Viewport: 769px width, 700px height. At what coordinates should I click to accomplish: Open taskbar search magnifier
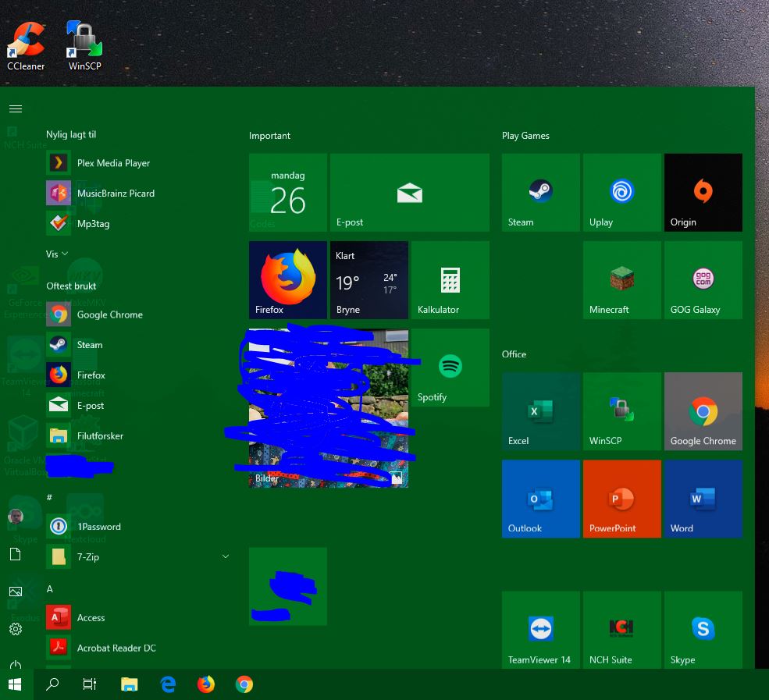52,684
